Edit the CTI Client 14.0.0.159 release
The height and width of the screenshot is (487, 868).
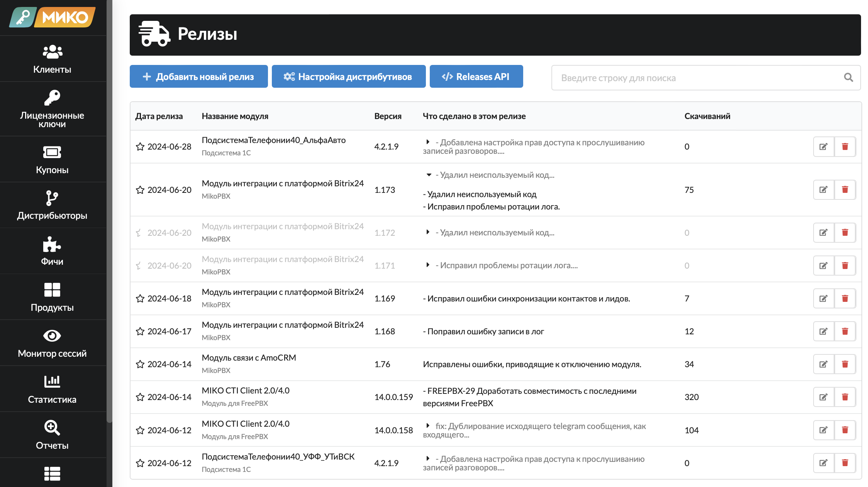824,397
